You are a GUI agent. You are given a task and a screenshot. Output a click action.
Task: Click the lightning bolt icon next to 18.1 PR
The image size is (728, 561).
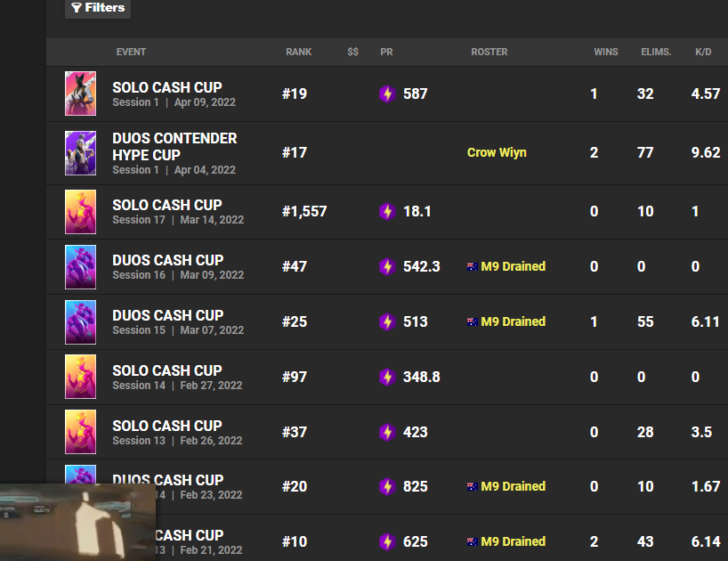pos(386,211)
